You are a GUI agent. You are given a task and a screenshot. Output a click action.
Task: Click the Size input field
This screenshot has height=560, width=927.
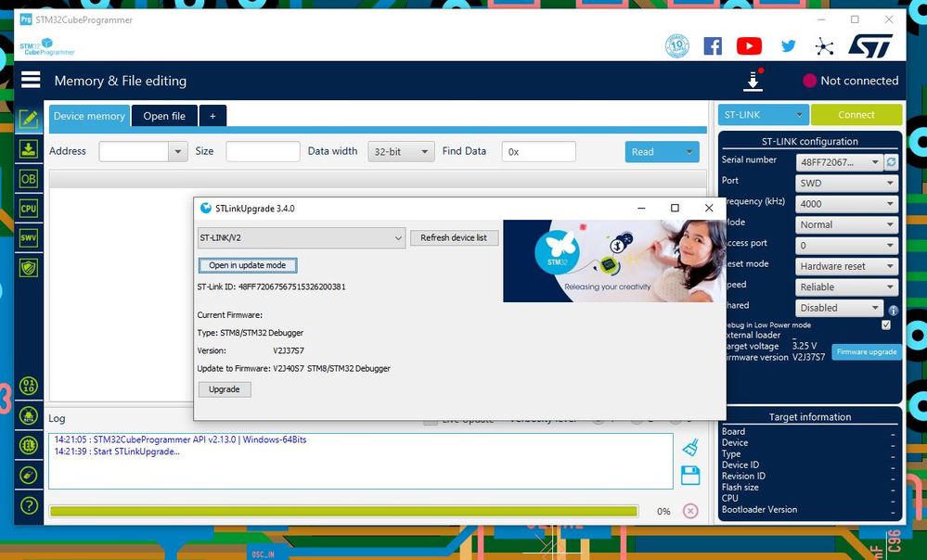click(x=263, y=151)
